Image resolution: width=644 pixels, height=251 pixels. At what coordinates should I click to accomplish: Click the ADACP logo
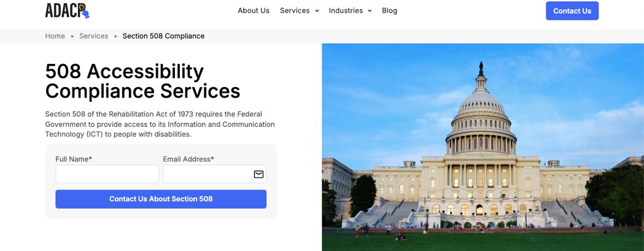tap(68, 10)
